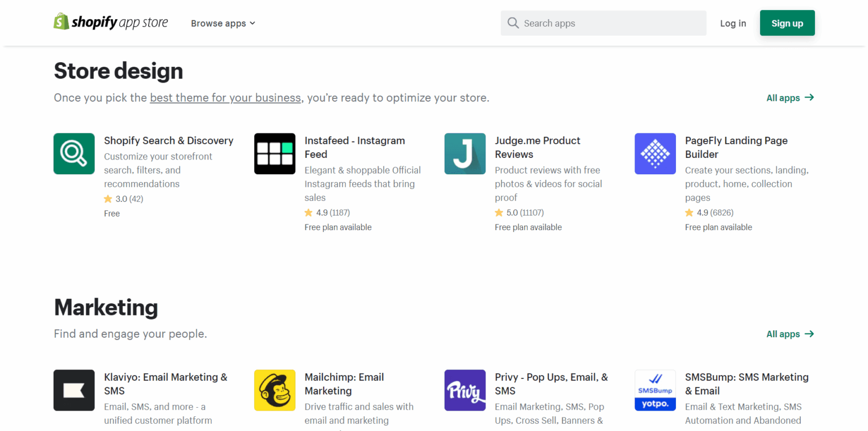The height and width of the screenshot is (431, 868).
Task: Click the Shopify Search & Discovery app icon
Action: click(74, 153)
